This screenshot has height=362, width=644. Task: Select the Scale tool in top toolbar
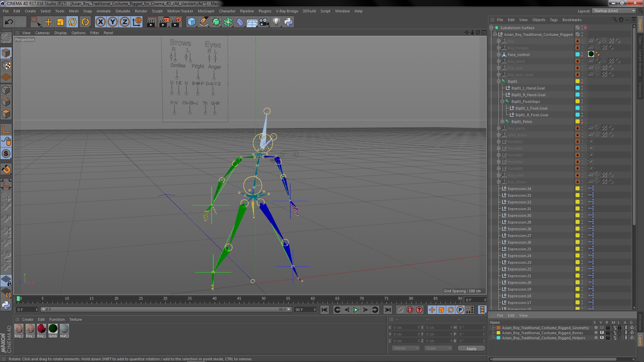point(60,22)
